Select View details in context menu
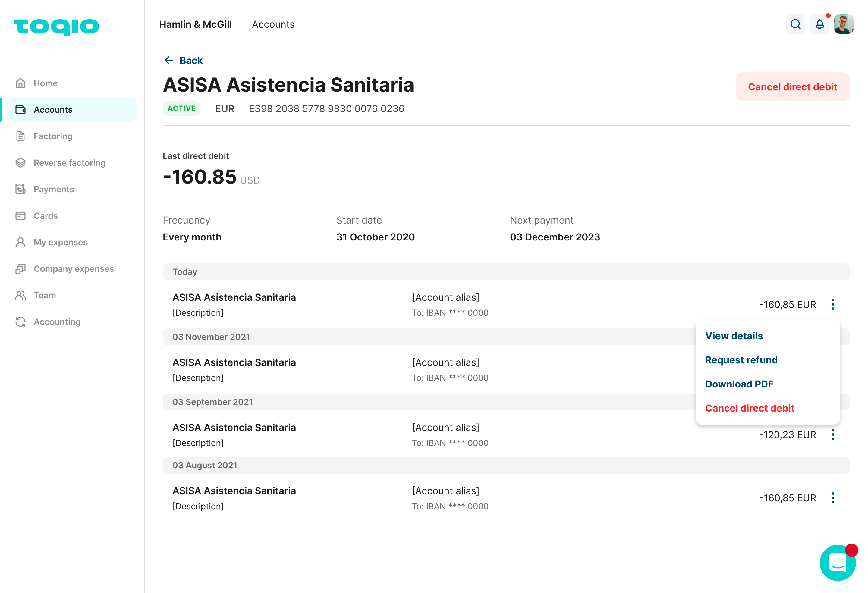The image size is (868, 593). (x=734, y=336)
